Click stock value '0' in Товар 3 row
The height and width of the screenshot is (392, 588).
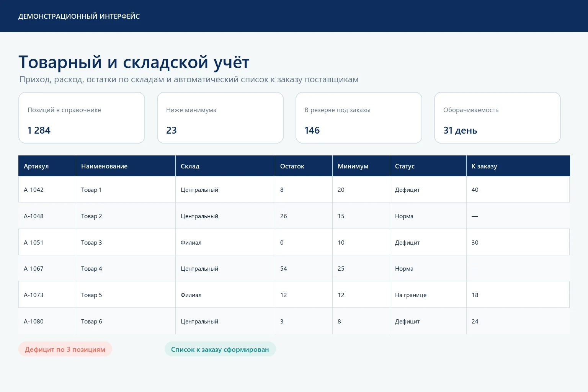tap(282, 242)
